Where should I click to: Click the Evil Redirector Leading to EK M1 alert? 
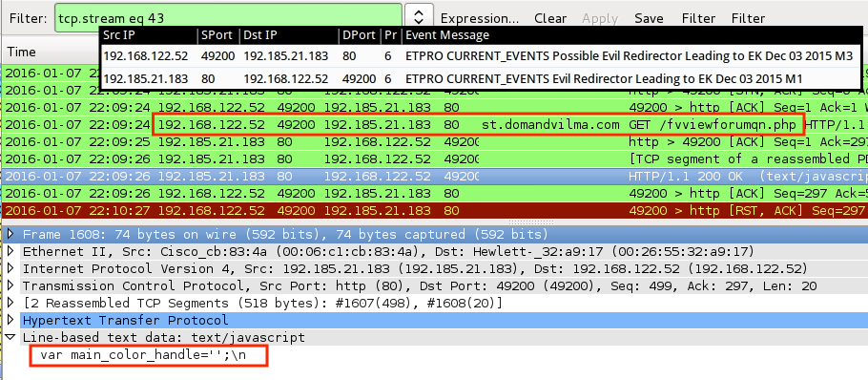(481, 78)
